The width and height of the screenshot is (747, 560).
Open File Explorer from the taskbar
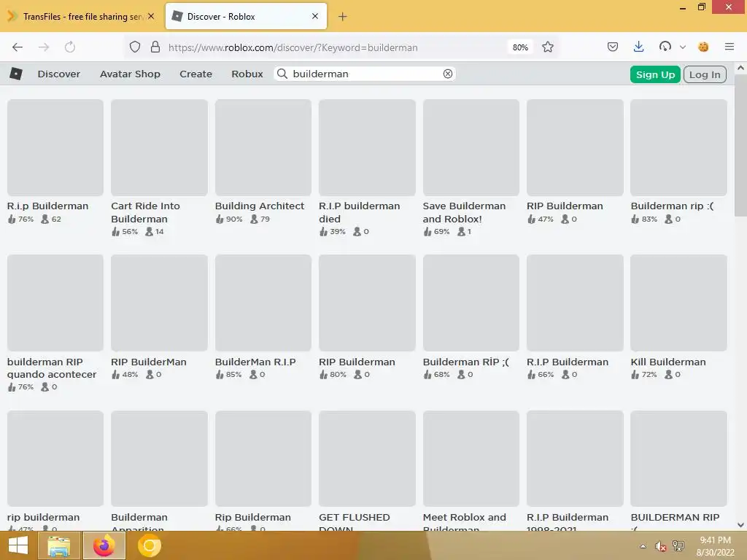tap(58, 545)
